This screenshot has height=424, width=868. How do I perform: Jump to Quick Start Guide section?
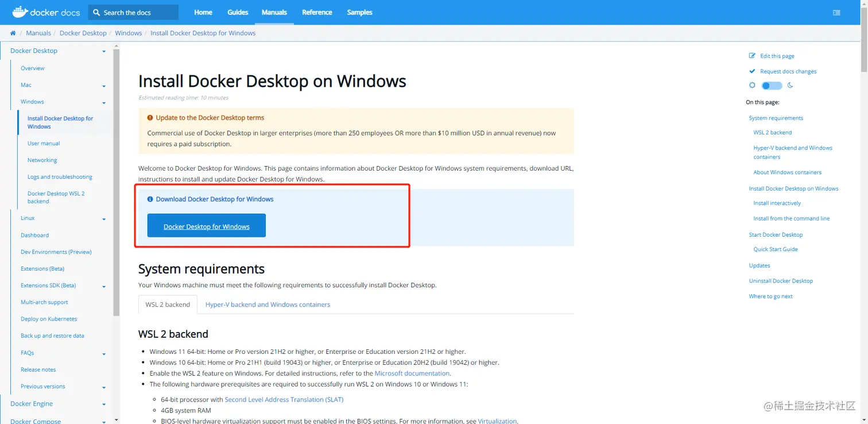tap(776, 249)
